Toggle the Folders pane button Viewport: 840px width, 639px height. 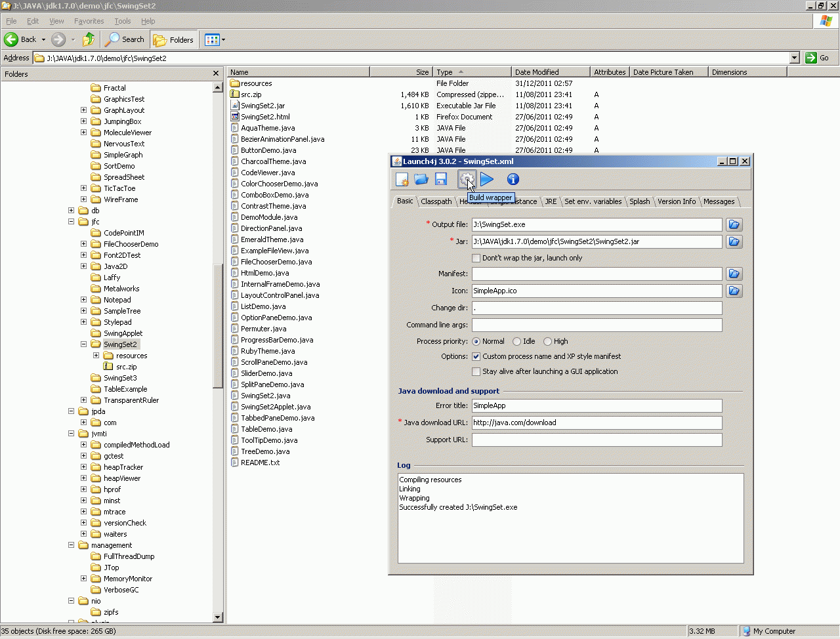[x=173, y=39]
